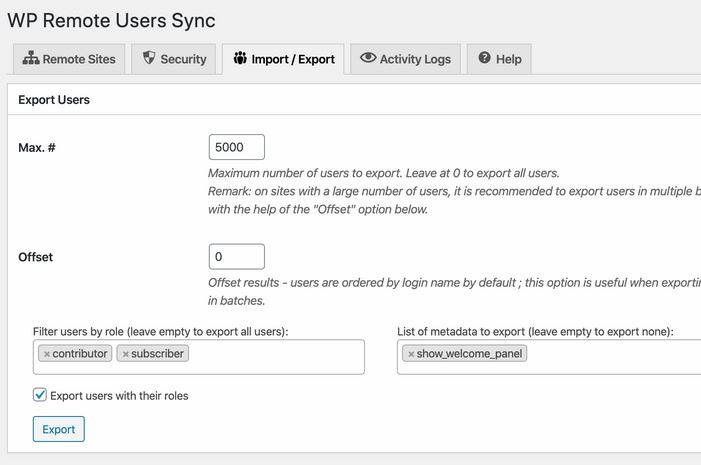Focus the Offset input field
Viewport: 701px width, 465px height.
coord(236,257)
